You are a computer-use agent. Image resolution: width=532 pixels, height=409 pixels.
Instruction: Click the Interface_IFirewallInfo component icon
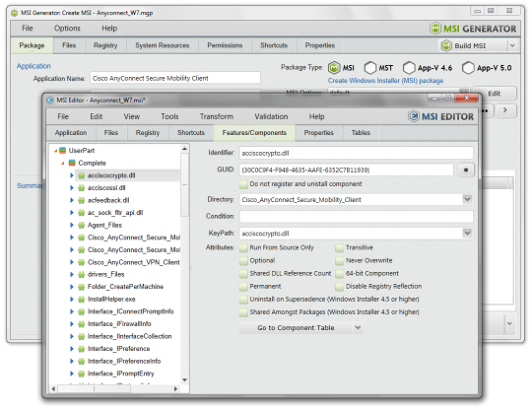(81, 324)
